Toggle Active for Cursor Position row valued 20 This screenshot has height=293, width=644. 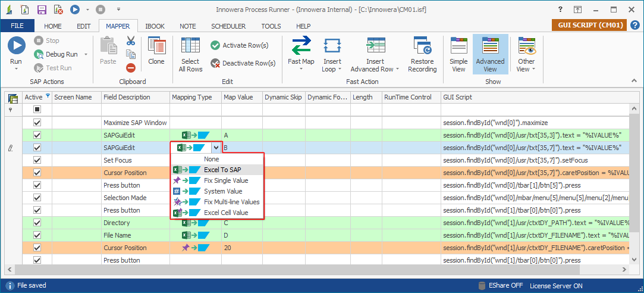[x=37, y=248]
